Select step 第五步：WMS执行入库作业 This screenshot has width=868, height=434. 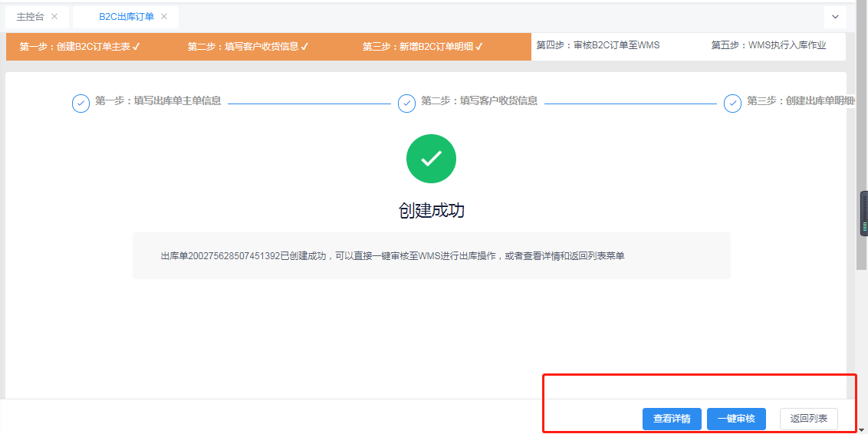[769, 45]
